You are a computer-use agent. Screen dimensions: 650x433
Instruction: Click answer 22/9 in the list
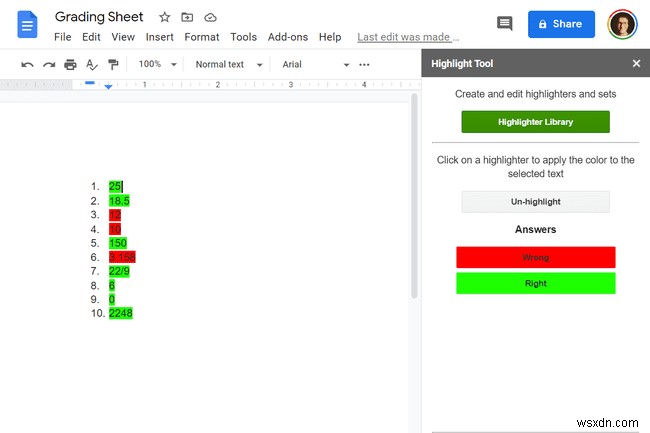tap(119, 271)
